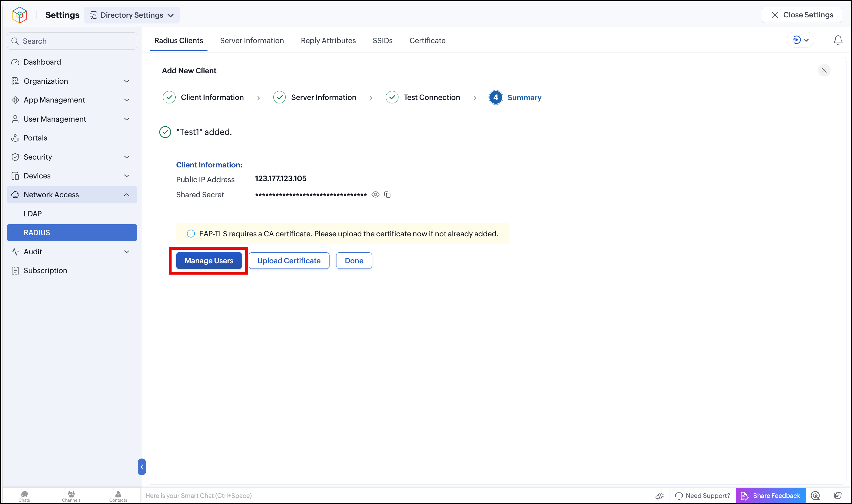Click the EAP-TLS CA certificate notice text
Image resolution: width=852 pixels, height=504 pixels.
tap(349, 234)
